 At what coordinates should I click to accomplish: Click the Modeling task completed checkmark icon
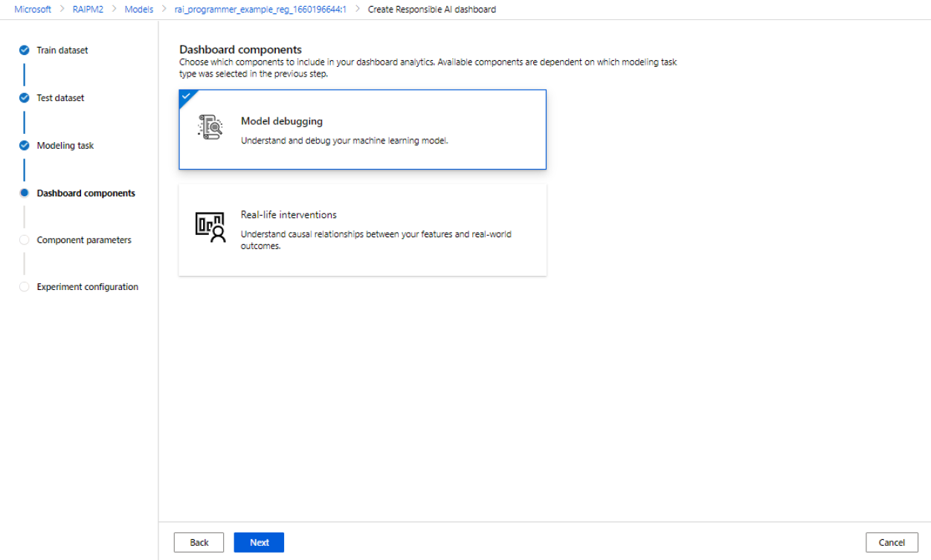pyautogui.click(x=24, y=146)
